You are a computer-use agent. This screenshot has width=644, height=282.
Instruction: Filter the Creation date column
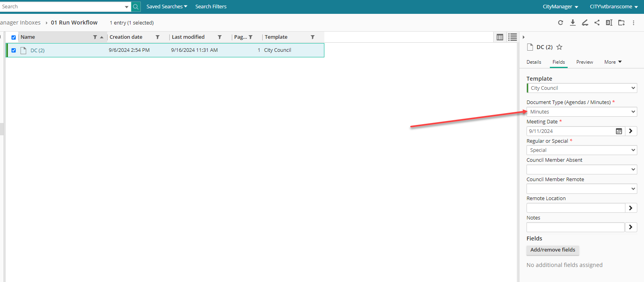tap(157, 37)
